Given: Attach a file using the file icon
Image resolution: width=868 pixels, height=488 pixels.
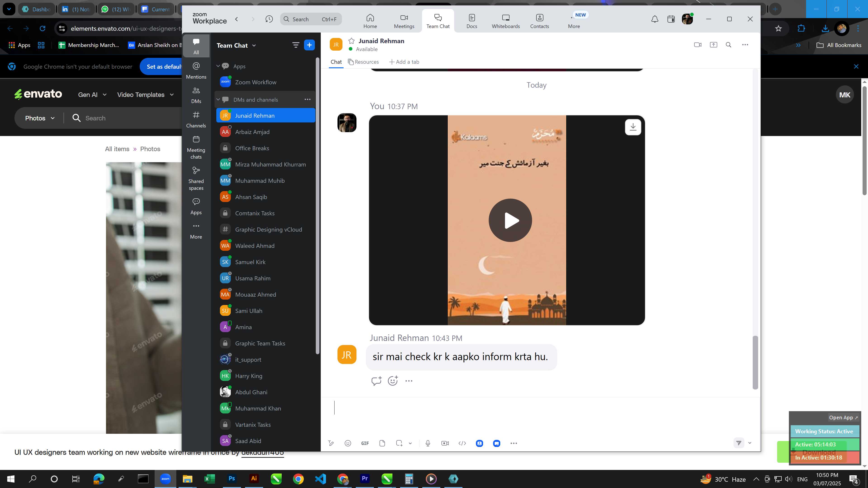Looking at the screenshot, I should pos(382,443).
